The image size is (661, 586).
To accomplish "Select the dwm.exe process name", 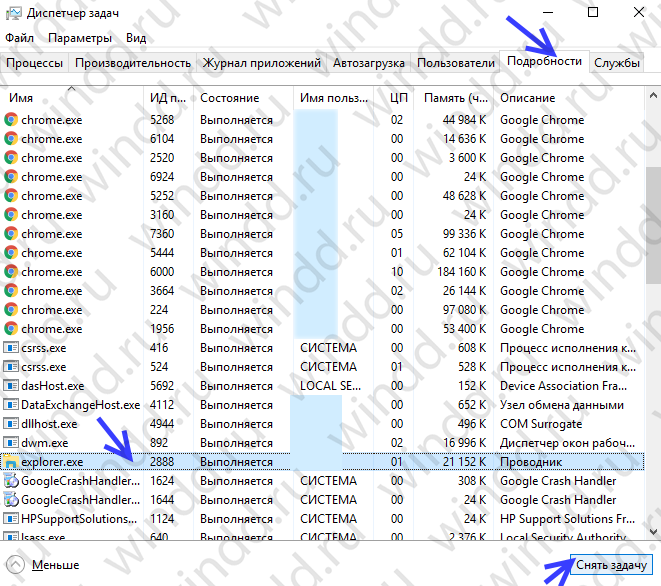I will (45, 443).
